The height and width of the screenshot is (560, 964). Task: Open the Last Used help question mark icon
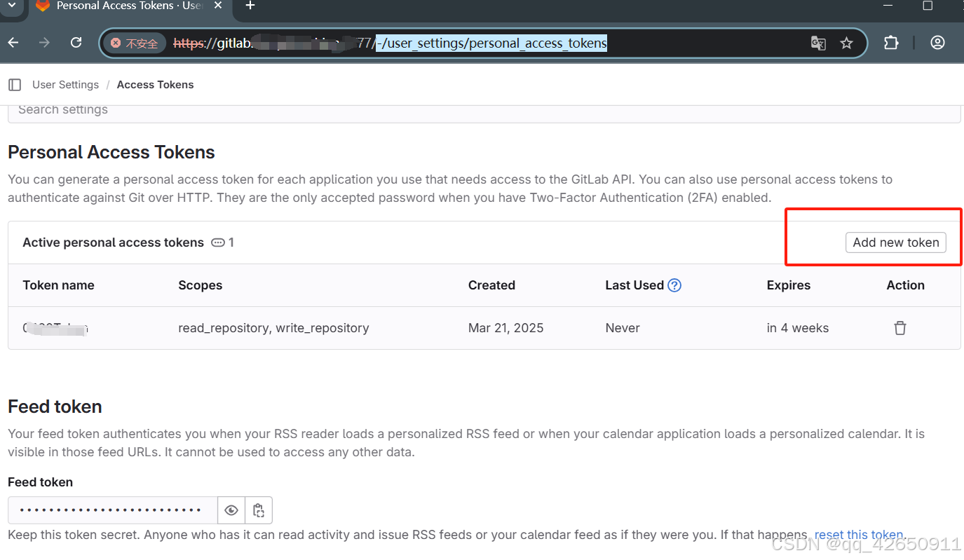pos(674,285)
